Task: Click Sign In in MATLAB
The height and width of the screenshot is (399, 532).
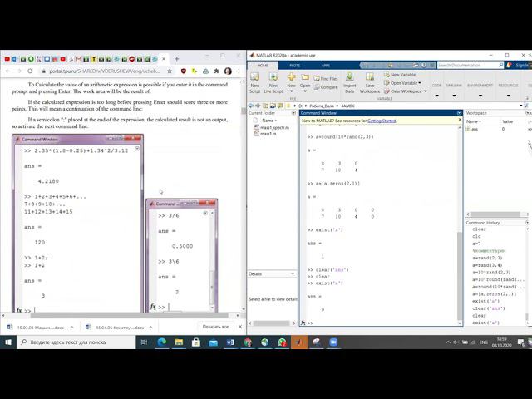Action: click(522, 65)
